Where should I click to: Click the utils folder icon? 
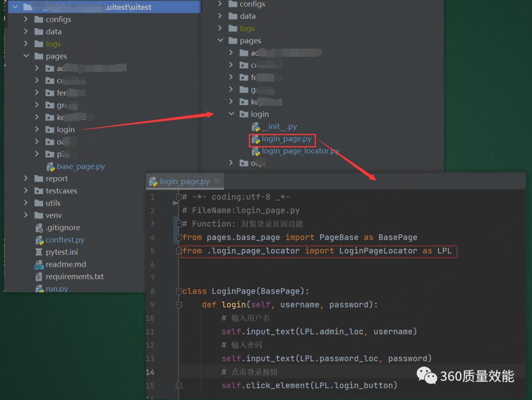click(39, 203)
